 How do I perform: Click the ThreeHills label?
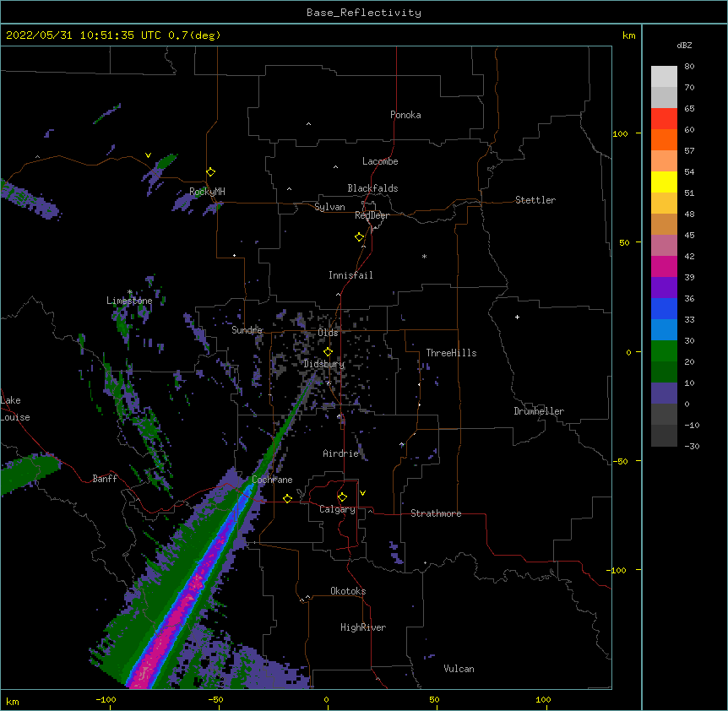click(x=451, y=353)
